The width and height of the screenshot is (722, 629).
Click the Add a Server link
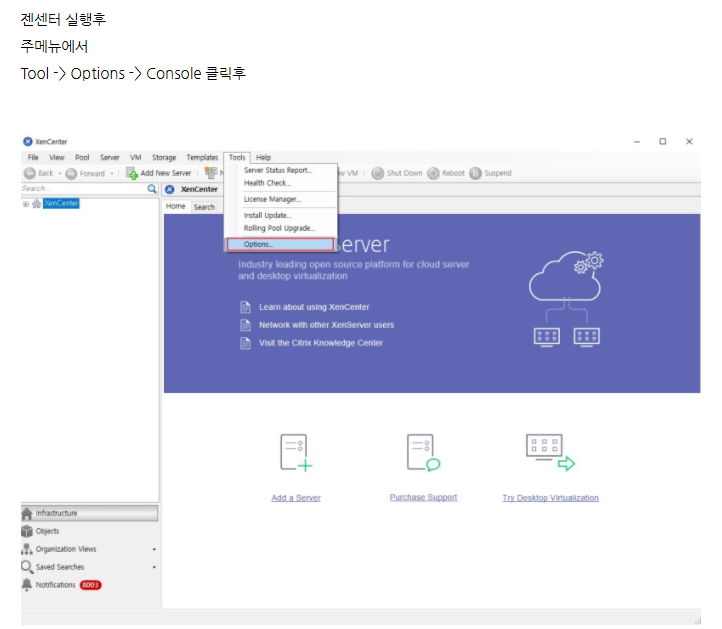[296, 498]
